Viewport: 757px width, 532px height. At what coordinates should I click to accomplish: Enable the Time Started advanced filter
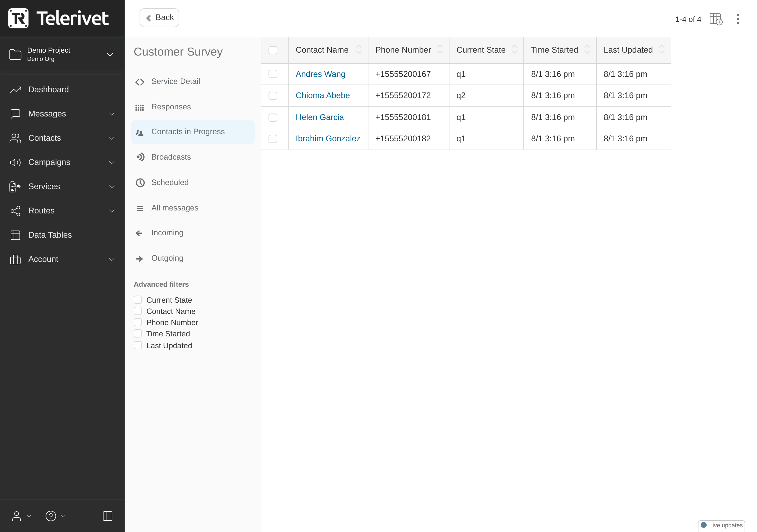point(138,333)
